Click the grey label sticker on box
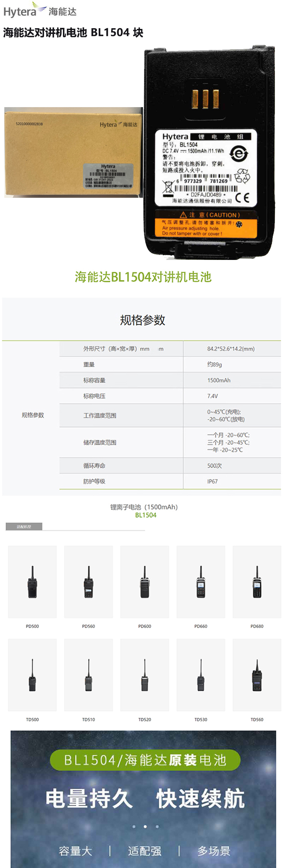Image resolution: width=286 pixels, height=868 pixels. click(x=108, y=176)
